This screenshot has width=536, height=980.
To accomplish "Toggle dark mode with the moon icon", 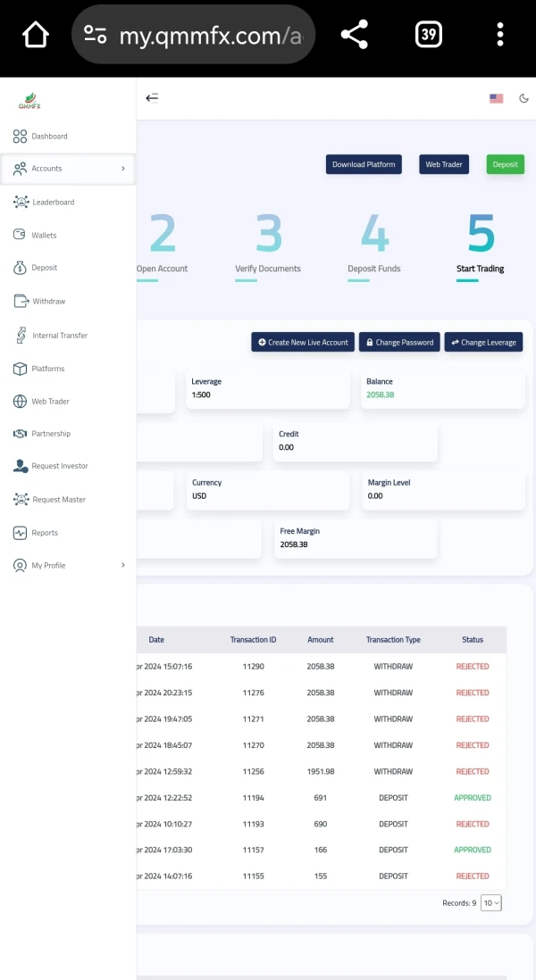I will (523, 98).
